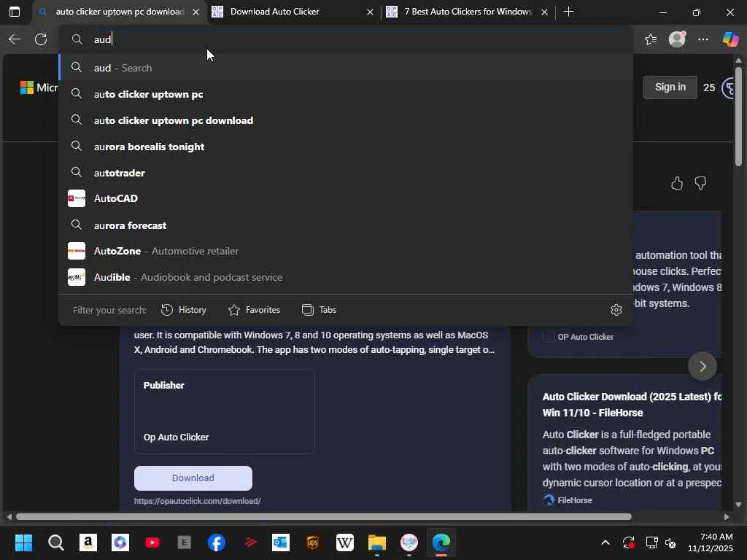Open the AutoZone automotive retailer suggestion
The image size is (747, 560).
[x=346, y=251]
